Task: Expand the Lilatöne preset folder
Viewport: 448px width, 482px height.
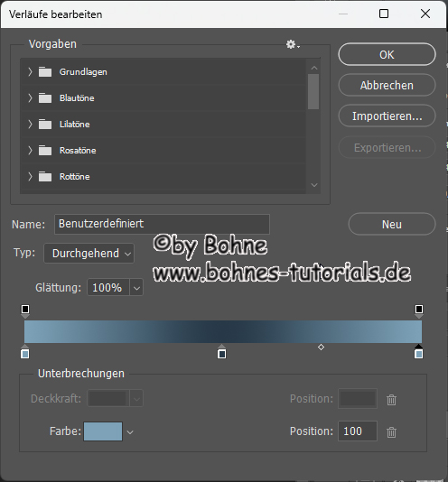Action: [x=30, y=125]
